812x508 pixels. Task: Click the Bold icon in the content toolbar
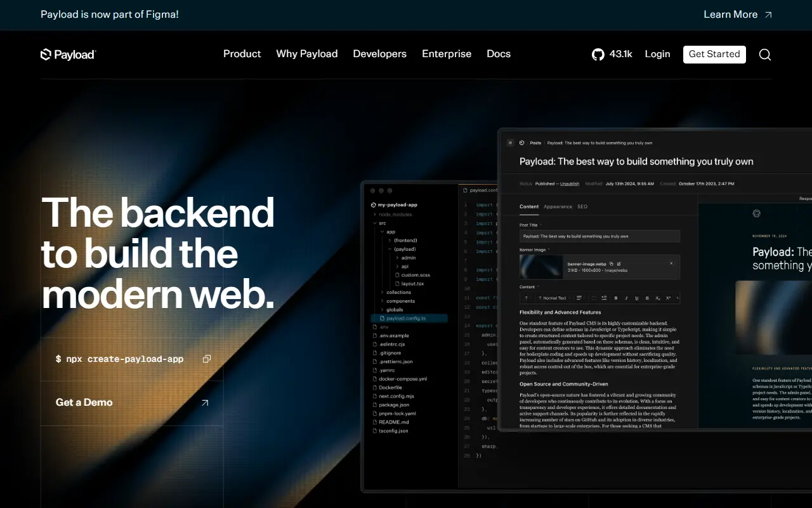point(616,298)
